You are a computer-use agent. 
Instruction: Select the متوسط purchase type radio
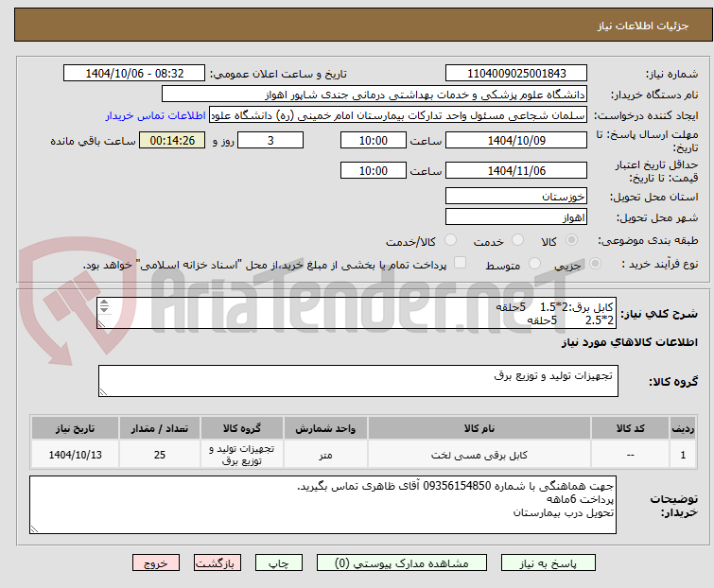point(534,264)
